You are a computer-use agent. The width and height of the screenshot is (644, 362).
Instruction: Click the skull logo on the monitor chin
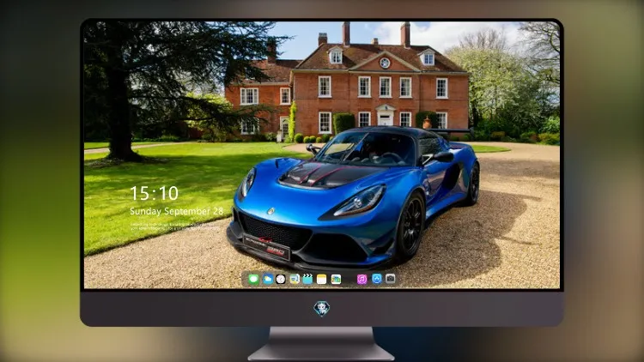click(322, 308)
